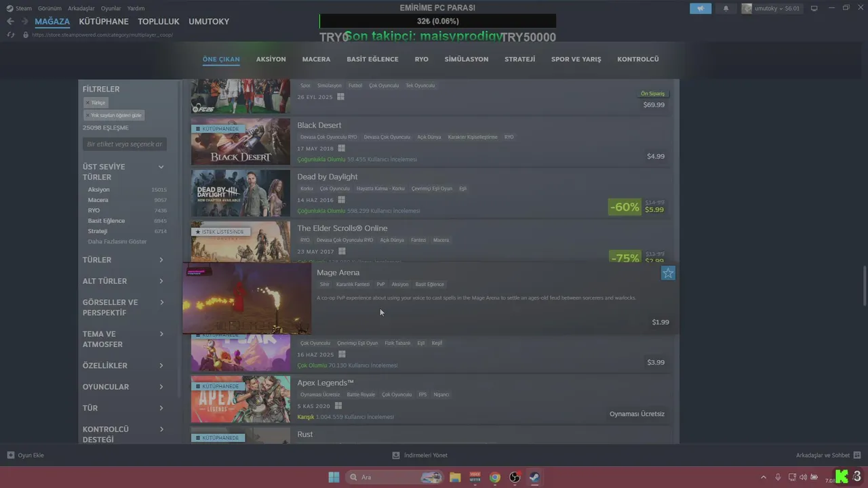Click the plus icon next to Oyun Ekle

click(x=11, y=455)
